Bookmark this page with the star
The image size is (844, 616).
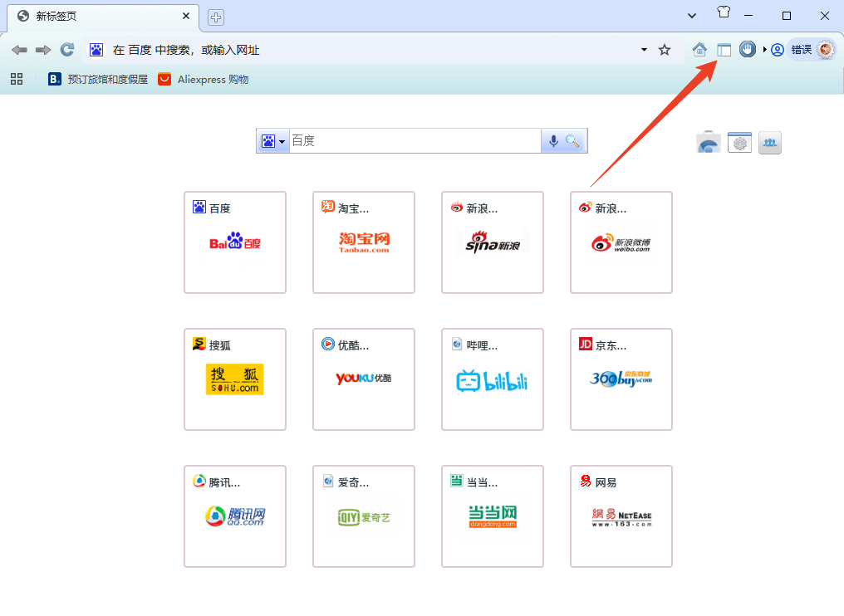coord(664,49)
